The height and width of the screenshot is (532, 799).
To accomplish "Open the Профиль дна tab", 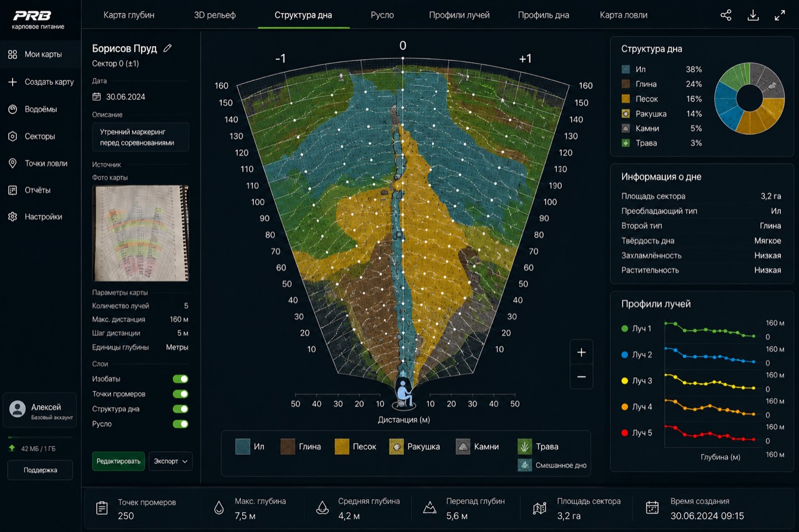I will click(x=544, y=15).
